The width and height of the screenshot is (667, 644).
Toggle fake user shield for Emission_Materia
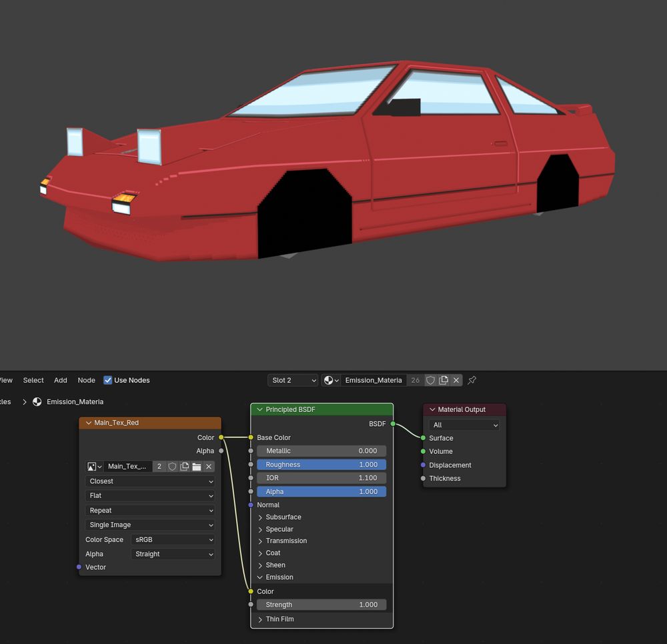[x=430, y=381]
